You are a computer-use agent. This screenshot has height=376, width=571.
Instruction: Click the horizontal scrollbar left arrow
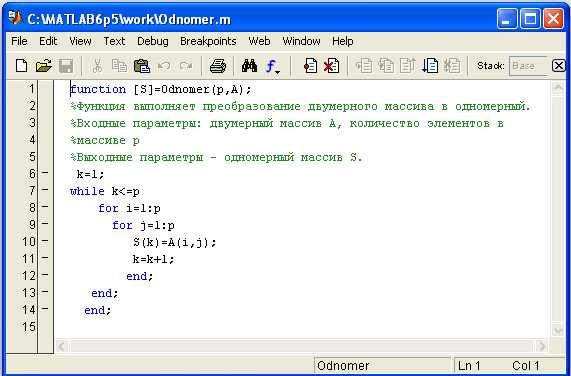(61, 347)
